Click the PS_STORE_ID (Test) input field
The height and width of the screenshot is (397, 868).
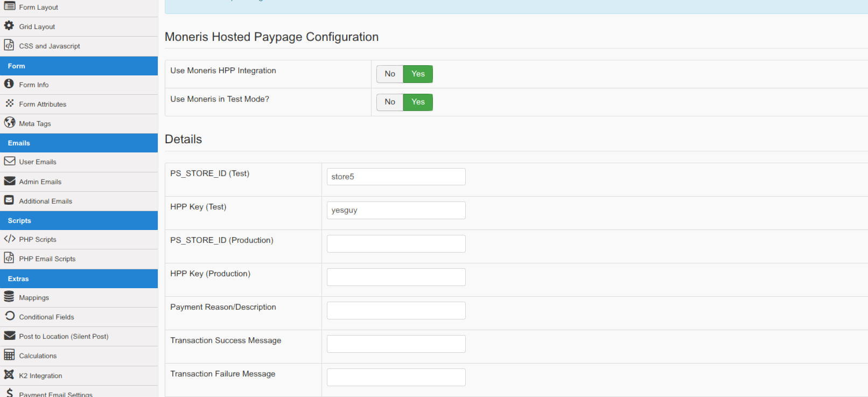pos(396,177)
